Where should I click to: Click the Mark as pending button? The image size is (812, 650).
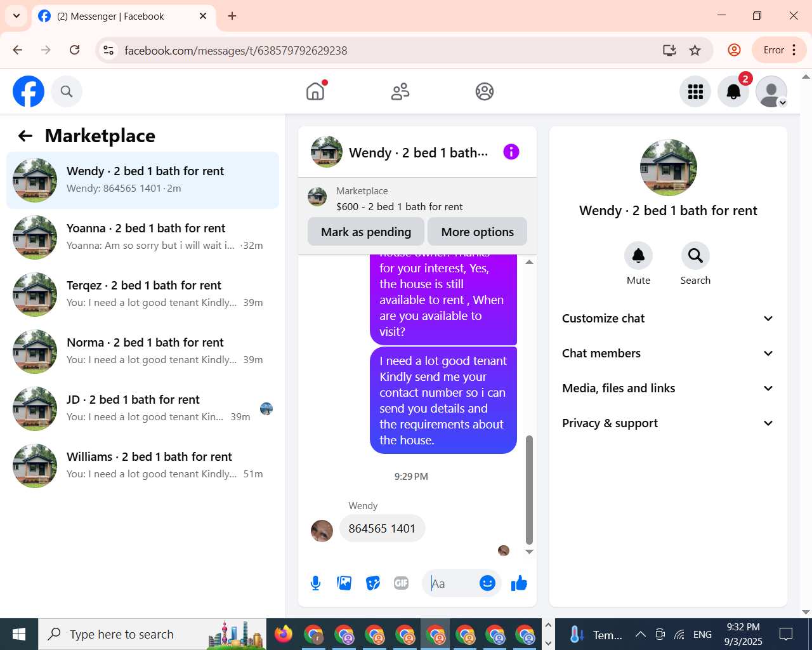(x=366, y=232)
